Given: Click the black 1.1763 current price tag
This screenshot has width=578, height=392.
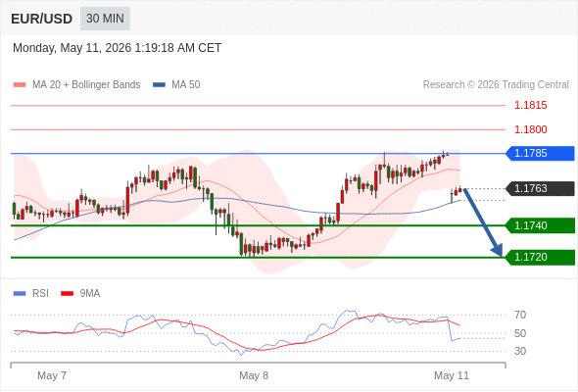Looking at the screenshot, I should click(540, 189).
